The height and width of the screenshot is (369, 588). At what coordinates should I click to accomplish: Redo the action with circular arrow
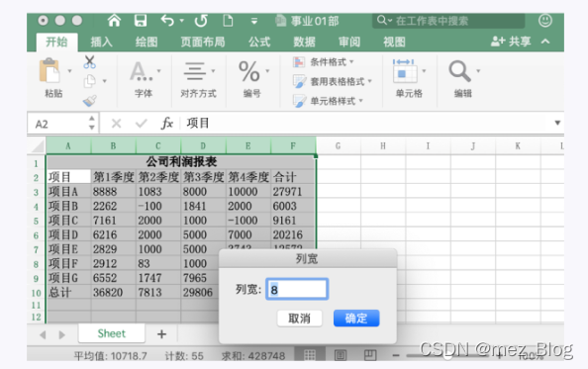[201, 21]
